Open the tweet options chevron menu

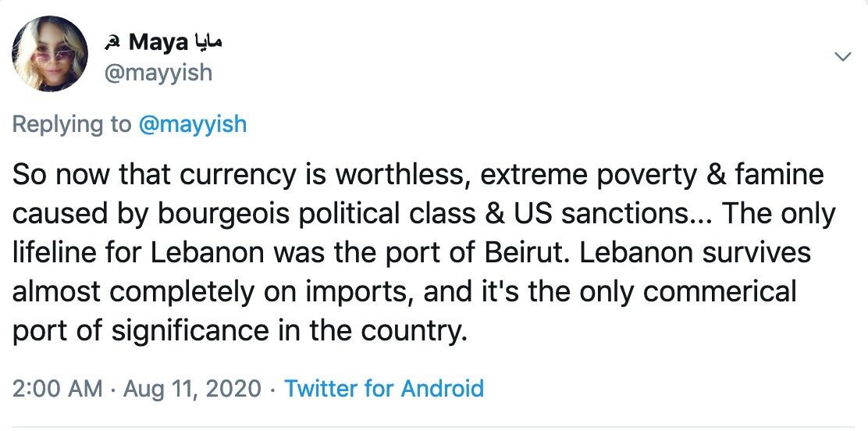(x=842, y=56)
